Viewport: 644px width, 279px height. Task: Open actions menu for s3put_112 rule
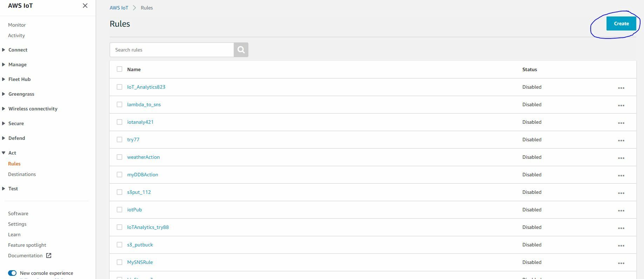(621, 193)
